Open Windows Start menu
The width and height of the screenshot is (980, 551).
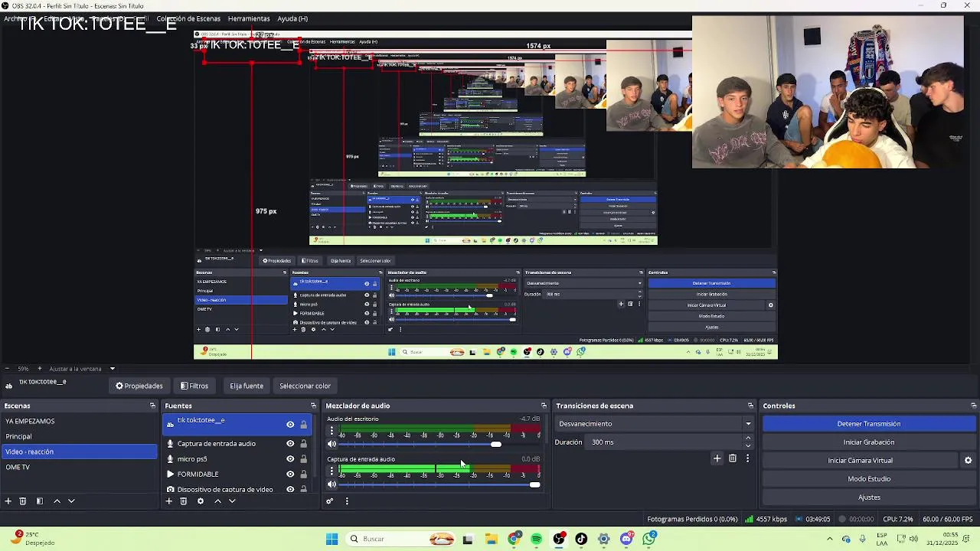click(332, 539)
